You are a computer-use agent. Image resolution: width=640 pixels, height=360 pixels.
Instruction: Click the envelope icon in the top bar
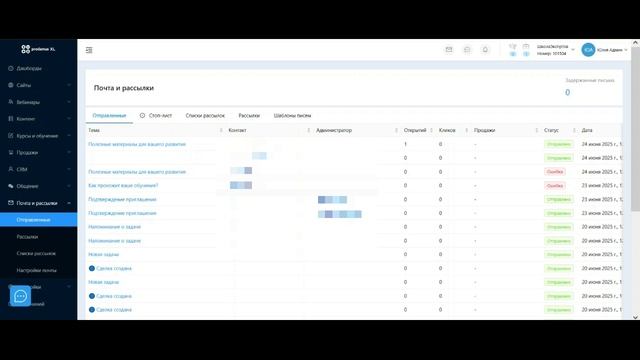coord(449,50)
